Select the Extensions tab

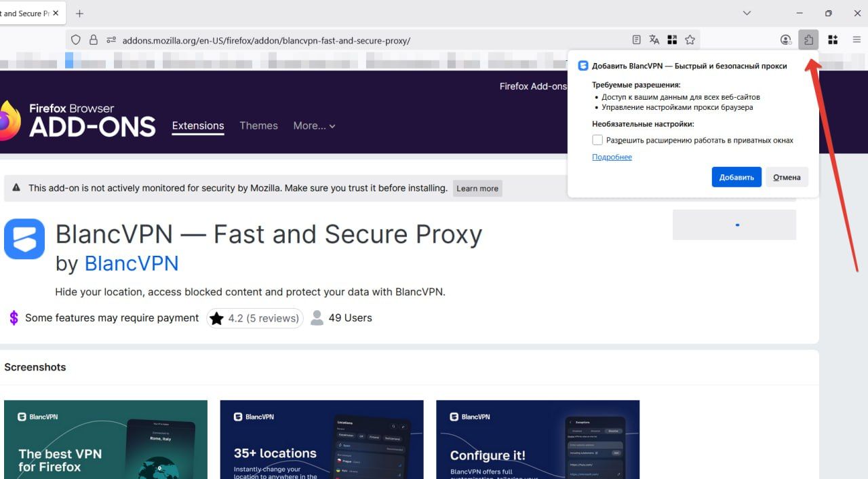[x=198, y=126]
